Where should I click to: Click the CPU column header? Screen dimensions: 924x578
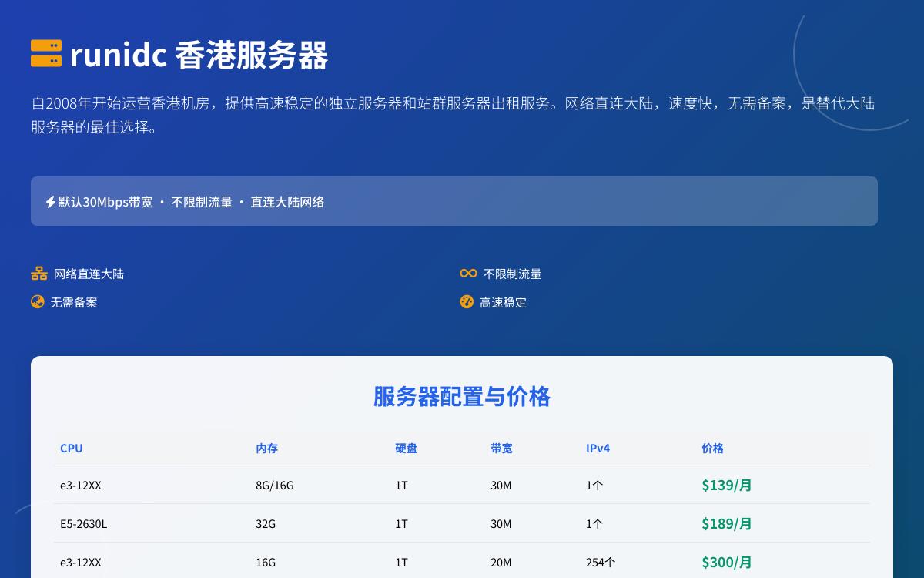point(72,448)
